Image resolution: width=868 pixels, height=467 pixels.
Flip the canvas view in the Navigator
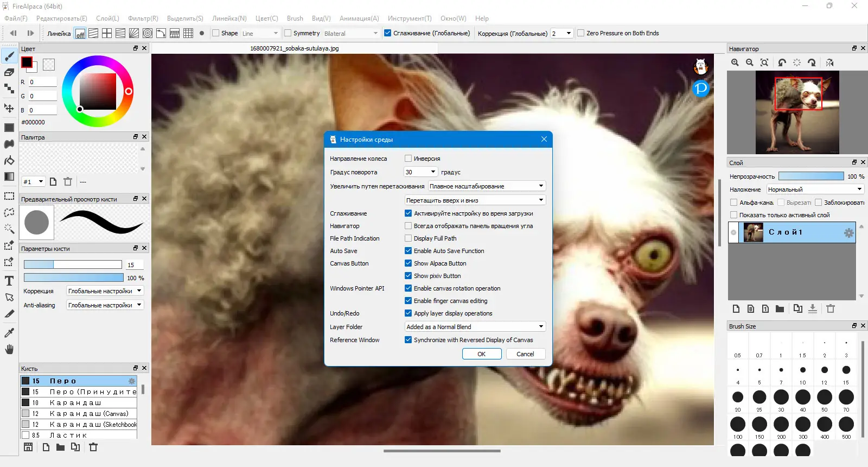click(x=829, y=62)
